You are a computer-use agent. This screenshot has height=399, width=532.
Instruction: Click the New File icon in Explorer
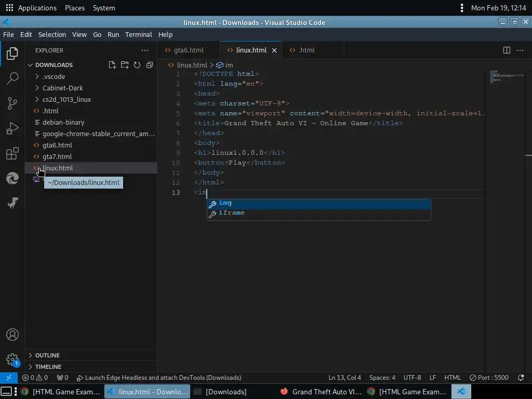click(112, 65)
